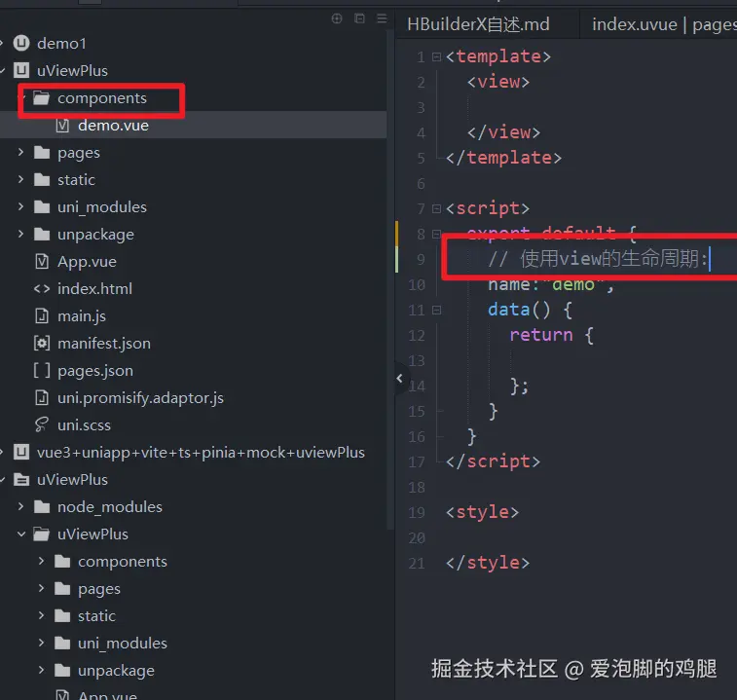Expand the uni_modules folder under the uViewPlus project
Image resolution: width=737 pixels, height=700 pixels.
click(x=20, y=206)
